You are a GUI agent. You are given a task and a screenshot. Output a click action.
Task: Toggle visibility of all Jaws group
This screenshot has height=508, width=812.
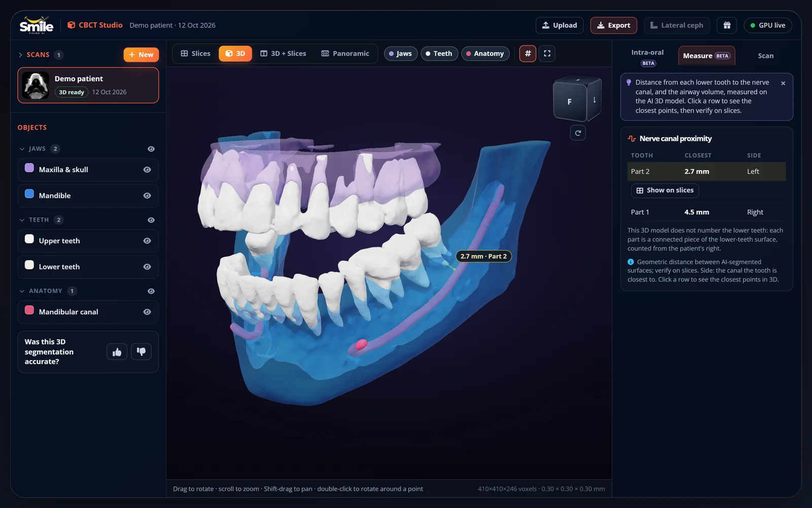point(151,149)
